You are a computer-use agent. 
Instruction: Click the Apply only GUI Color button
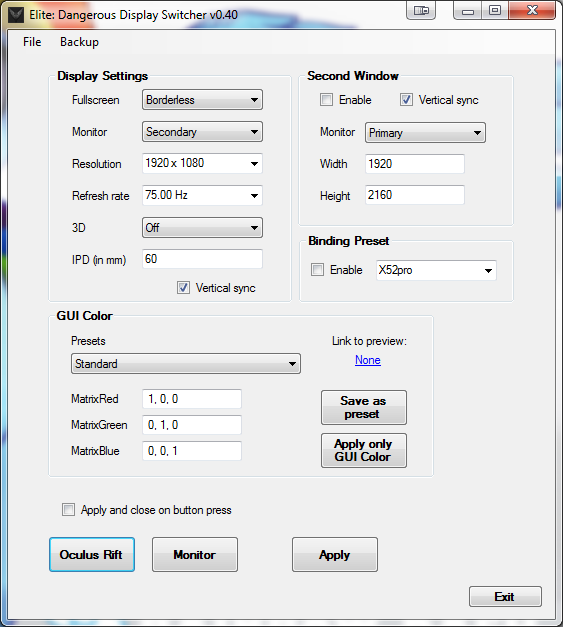[x=364, y=450]
